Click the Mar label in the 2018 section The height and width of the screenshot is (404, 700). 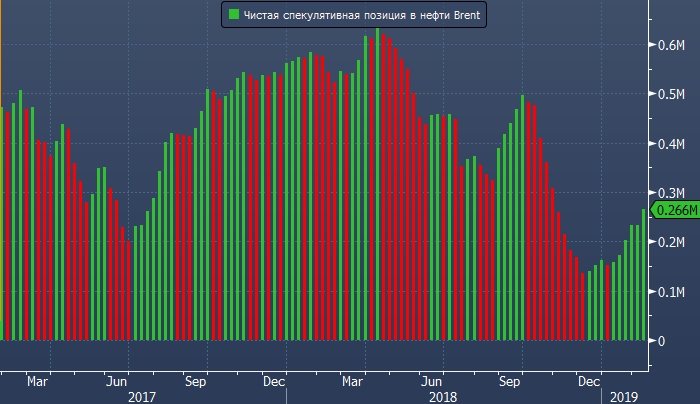tap(353, 381)
